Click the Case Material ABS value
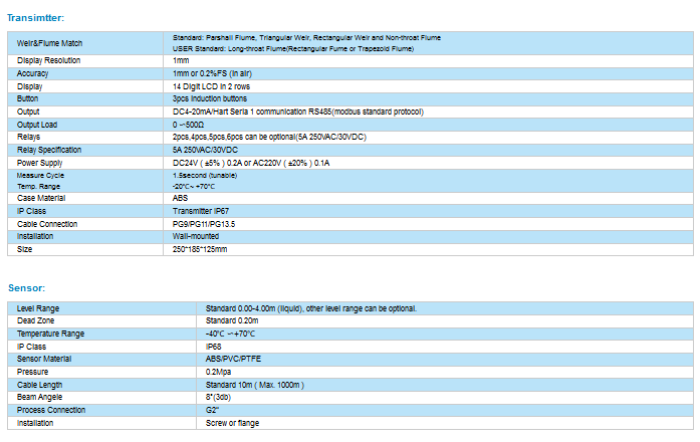This screenshot has height=442, width=700. [x=181, y=198]
